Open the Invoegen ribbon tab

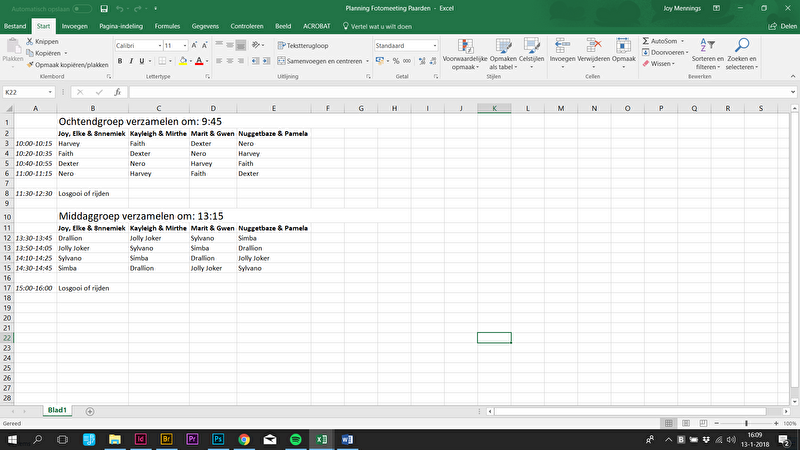click(74, 26)
